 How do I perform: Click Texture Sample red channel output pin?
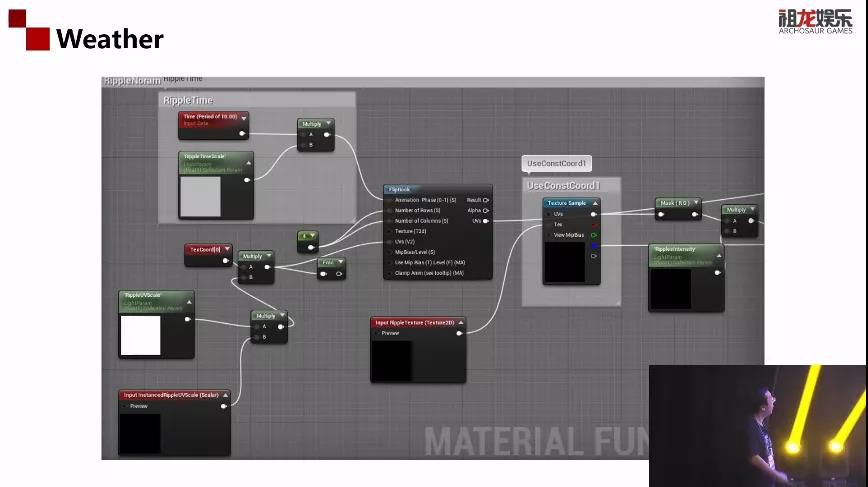[x=594, y=225]
